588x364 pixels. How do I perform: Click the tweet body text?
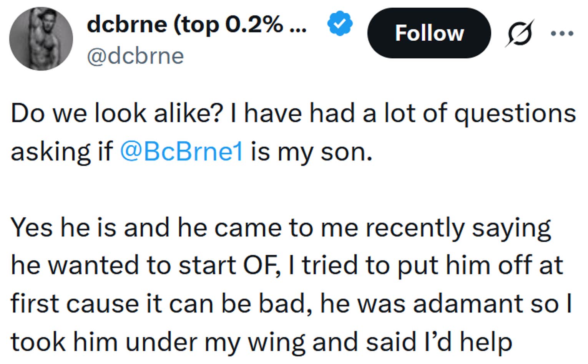click(269, 227)
